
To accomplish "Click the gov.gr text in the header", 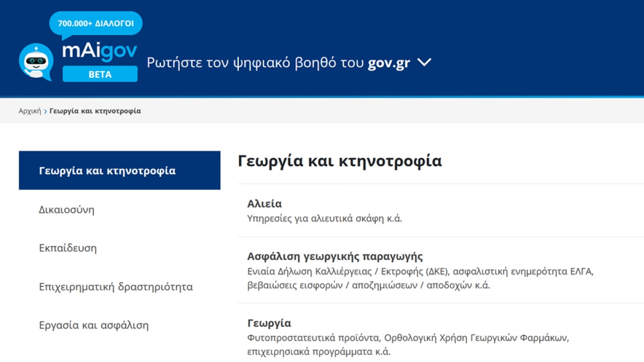I will click(387, 62).
